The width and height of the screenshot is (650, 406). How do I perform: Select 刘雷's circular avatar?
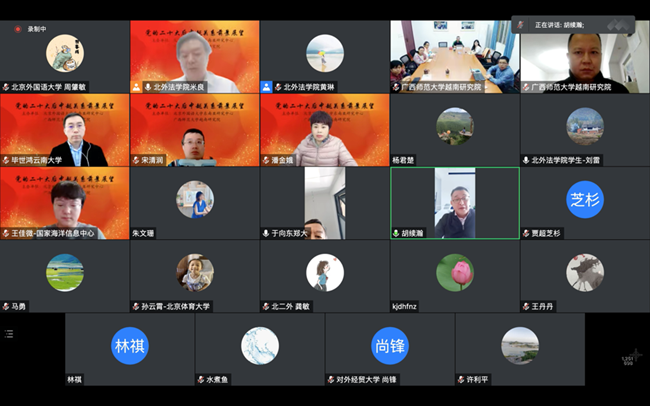coord(585,126)
